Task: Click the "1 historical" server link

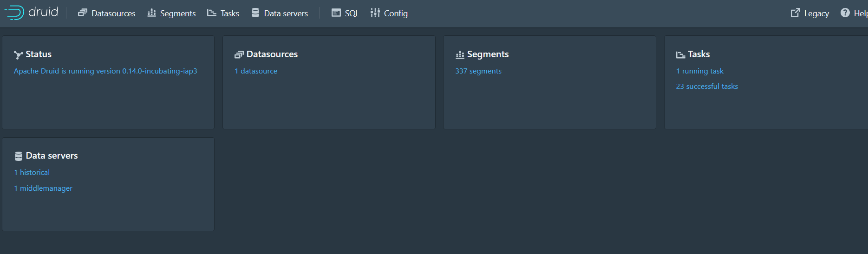Action: pos(32,173)
